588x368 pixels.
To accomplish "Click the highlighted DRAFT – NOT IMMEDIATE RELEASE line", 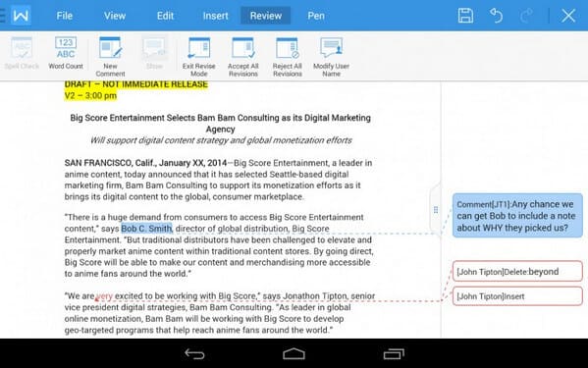I will (x=135, y=84).
